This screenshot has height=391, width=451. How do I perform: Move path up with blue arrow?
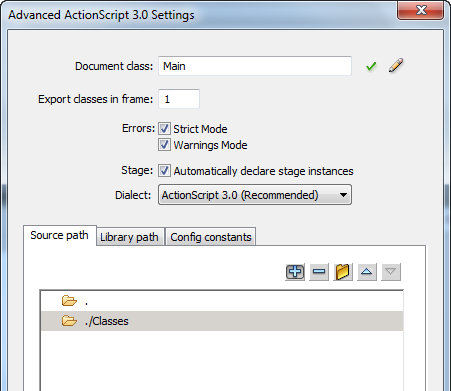[x=367, y=272]
